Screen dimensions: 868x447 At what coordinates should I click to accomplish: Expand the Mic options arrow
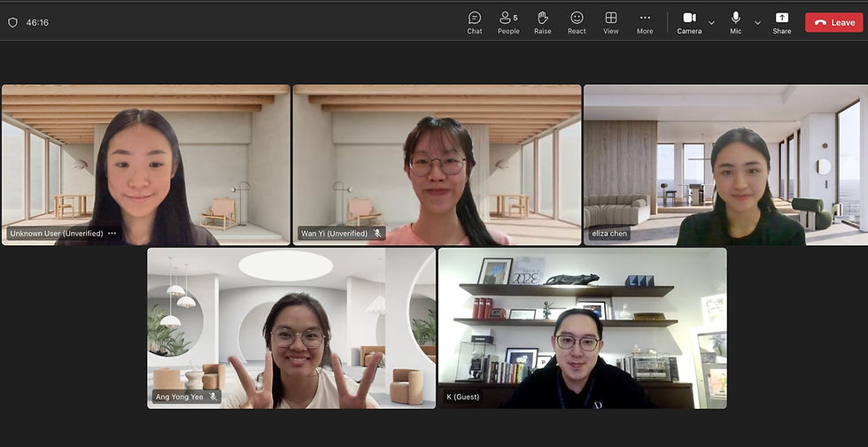(x=758, y=23)
